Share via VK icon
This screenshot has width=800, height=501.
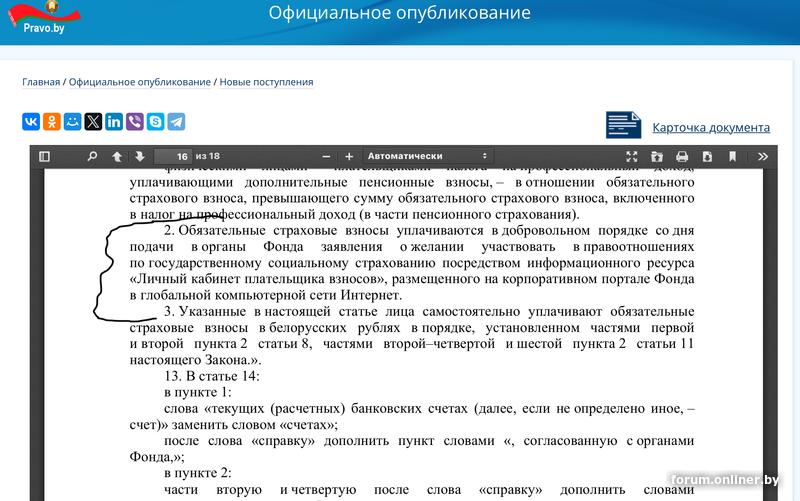pos(31,122)
